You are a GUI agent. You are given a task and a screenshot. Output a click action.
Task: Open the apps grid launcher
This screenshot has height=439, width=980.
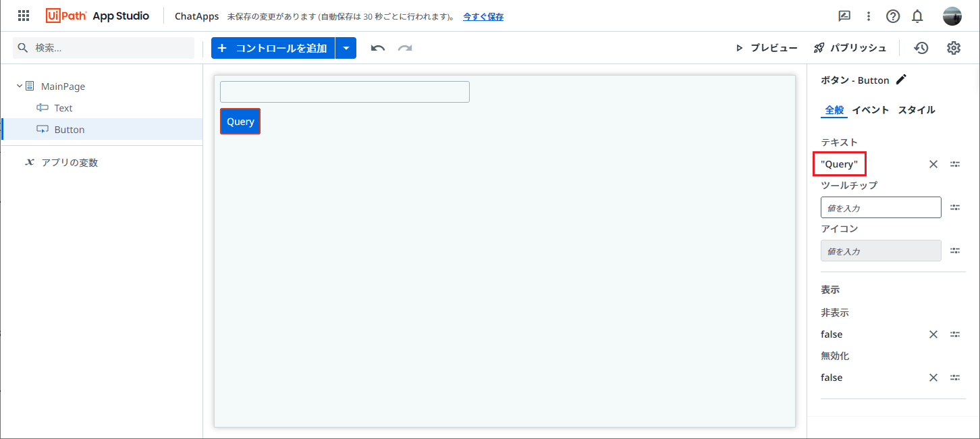[x=24, y=16]
